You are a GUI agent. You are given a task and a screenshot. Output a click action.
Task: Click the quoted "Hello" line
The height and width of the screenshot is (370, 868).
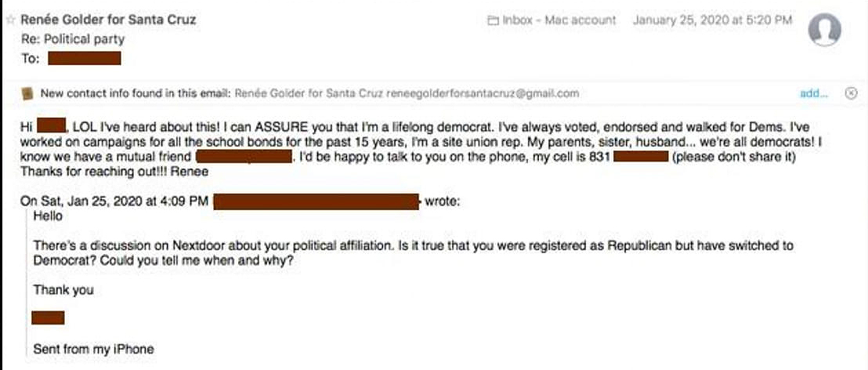[48, 216]
